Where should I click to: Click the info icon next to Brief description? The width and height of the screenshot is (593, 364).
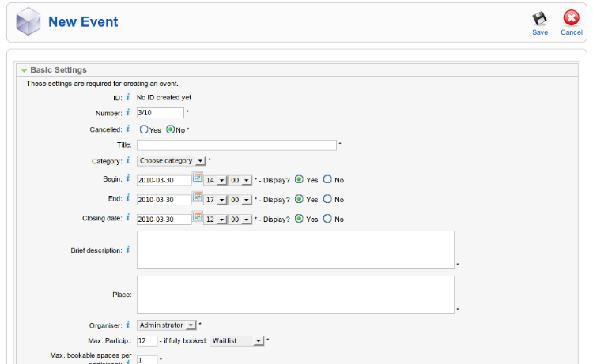pyautogui.click(x=128, y=250)
